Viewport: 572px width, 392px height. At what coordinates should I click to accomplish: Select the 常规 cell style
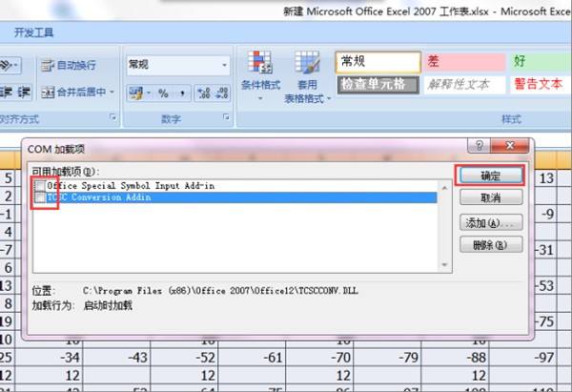click(x=378, y=62)
